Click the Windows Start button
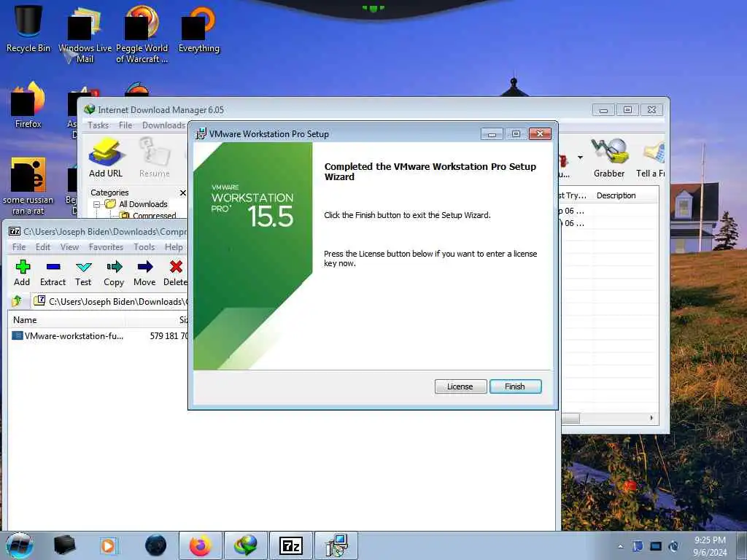 point(20,545)
